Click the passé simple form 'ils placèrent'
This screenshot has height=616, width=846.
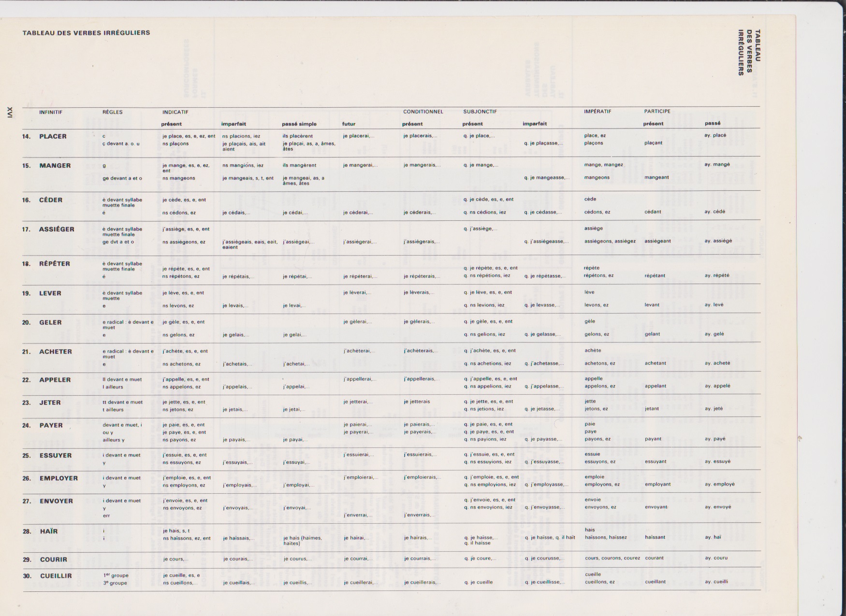[x=298, y=136]
